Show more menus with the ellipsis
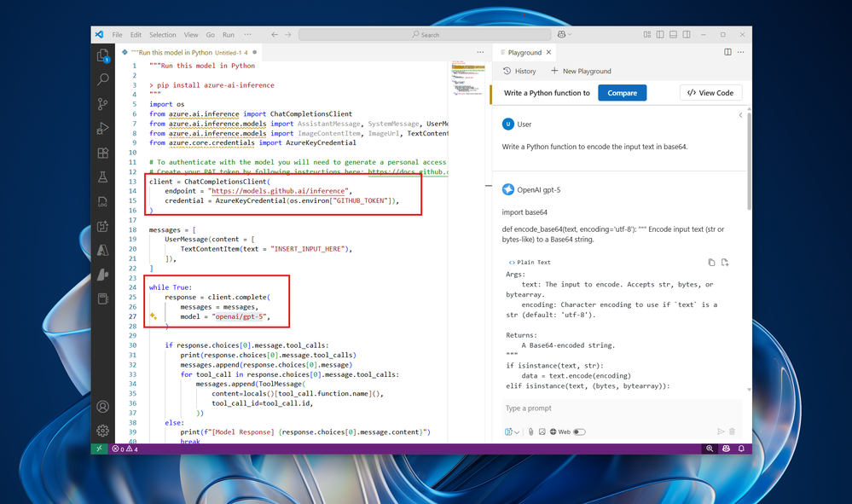Viewport: 852px width, 504px height. tap(248, 34)
